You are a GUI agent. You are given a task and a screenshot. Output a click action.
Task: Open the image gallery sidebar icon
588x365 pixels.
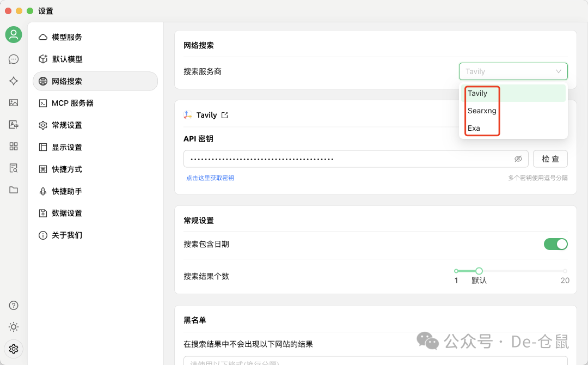coord(13,102)
